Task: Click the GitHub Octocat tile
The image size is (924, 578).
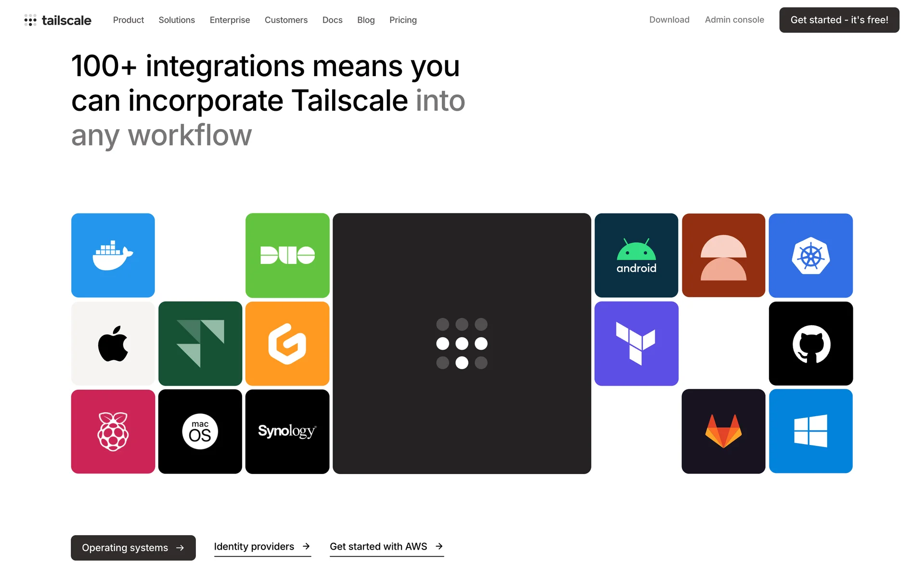Action: tap(810, 343)
